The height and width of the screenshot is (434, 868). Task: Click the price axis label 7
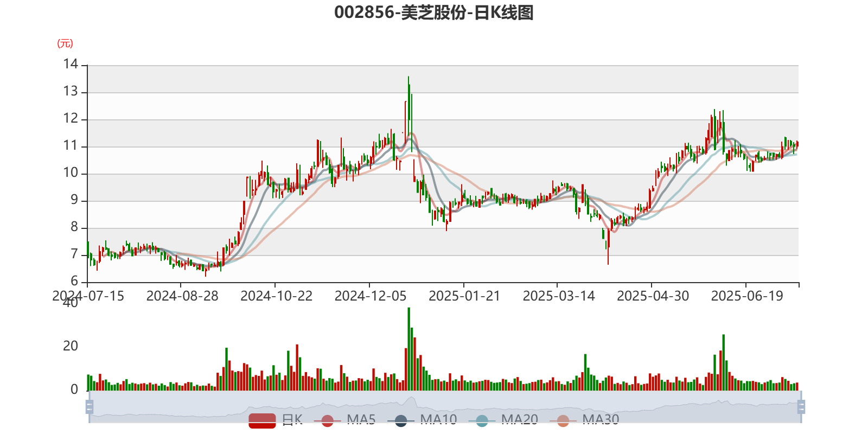click(74, 254)
